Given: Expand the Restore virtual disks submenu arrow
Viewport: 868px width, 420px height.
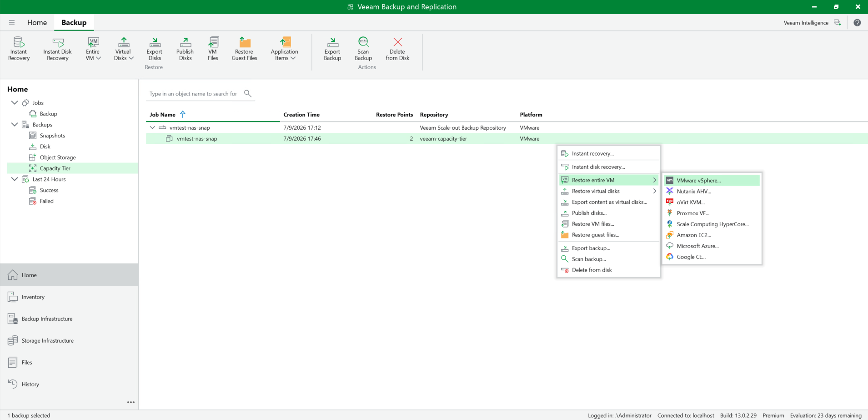Looking at the screenshot, I should (654, 191).
